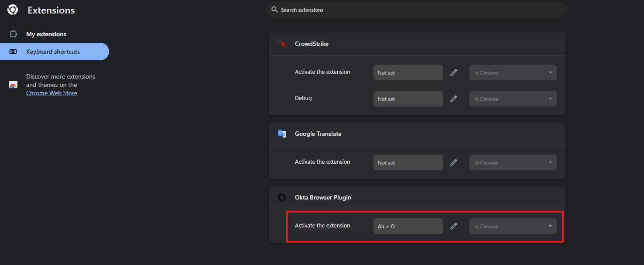Click the Okta Browser Plugin name

[323, 197]
